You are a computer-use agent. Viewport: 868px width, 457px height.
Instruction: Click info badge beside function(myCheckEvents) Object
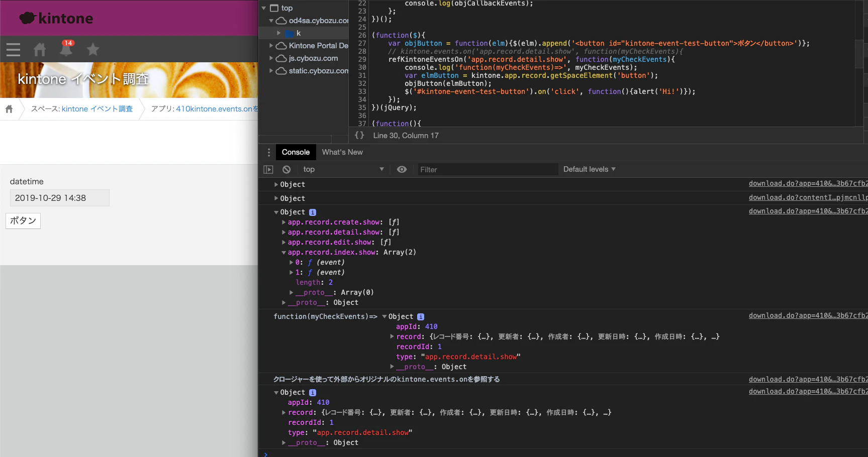421,317
